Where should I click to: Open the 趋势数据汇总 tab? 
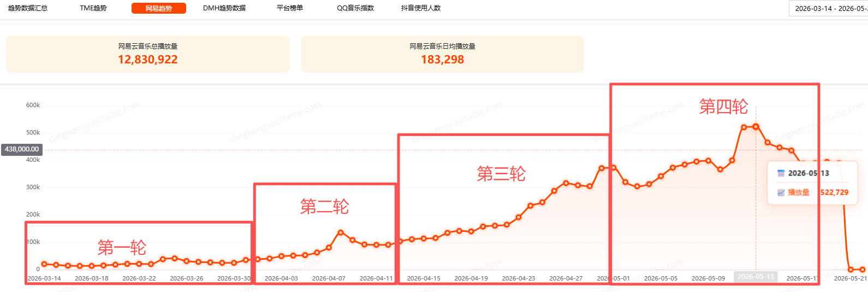pos(28,8)
